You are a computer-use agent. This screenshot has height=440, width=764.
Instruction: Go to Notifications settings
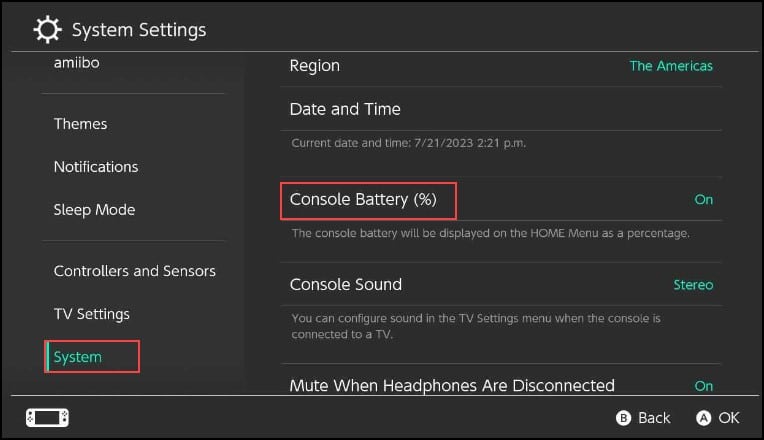[x=96, y=167]
